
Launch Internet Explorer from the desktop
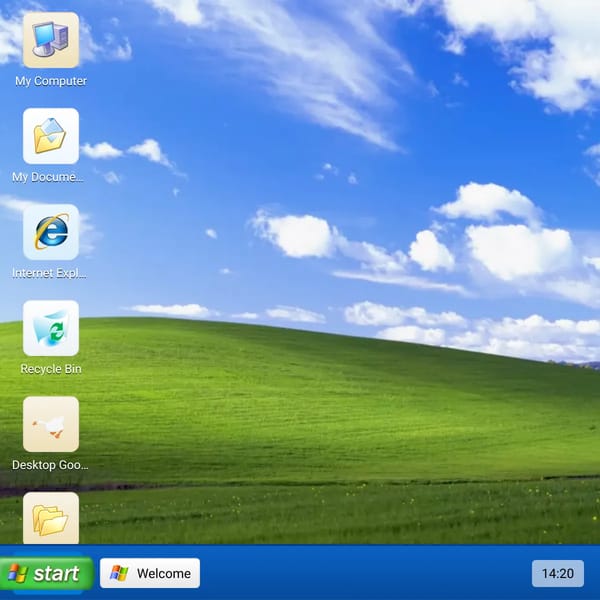(x=51, y=232)
